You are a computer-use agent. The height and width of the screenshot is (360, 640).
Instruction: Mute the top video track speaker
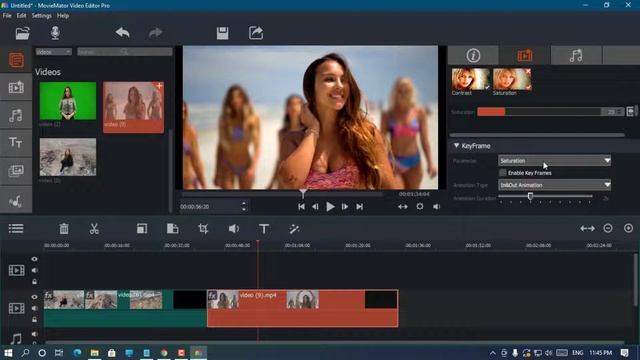pos(34,270)
